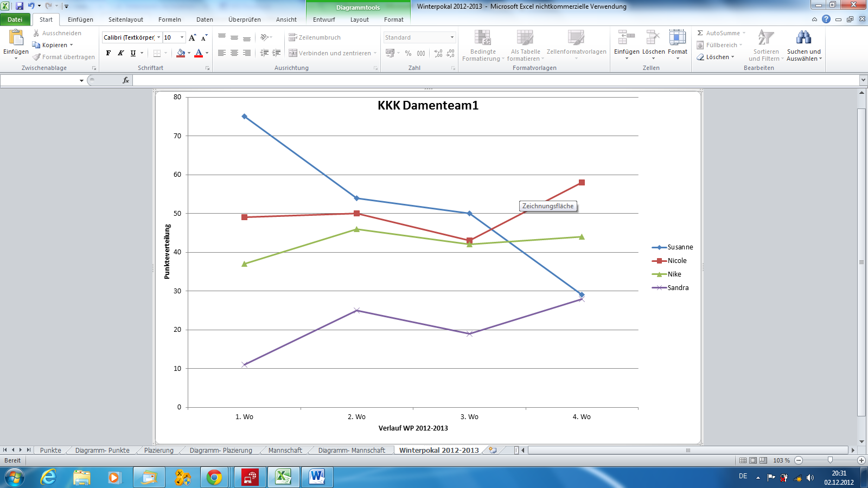Open Bedingte Formatierung menu
This screenshot has width=868, height=488.
tap(483, 46)
